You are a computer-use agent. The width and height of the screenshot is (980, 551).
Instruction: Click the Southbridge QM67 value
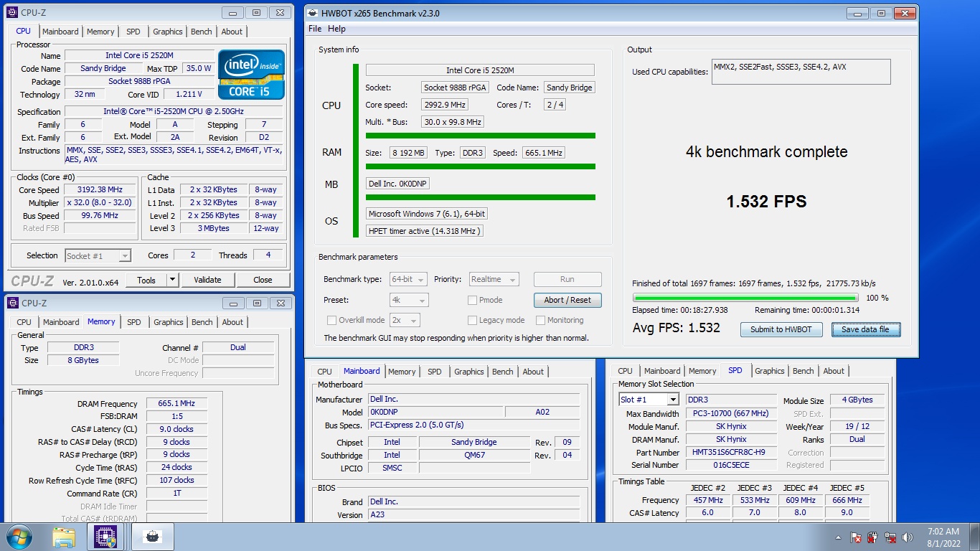[474, 455]
